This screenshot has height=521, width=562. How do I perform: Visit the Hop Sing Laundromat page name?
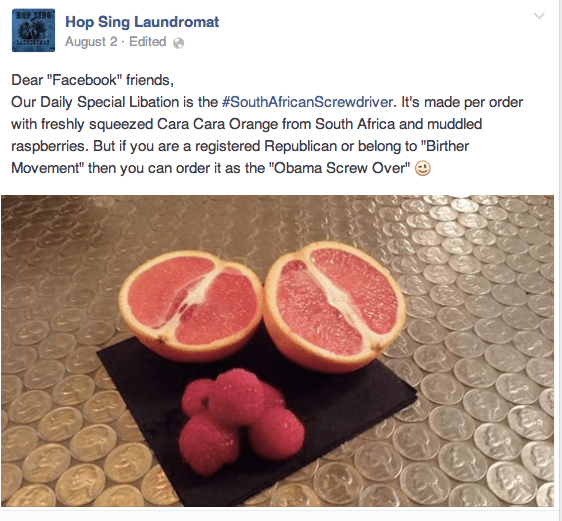[142, 22]
